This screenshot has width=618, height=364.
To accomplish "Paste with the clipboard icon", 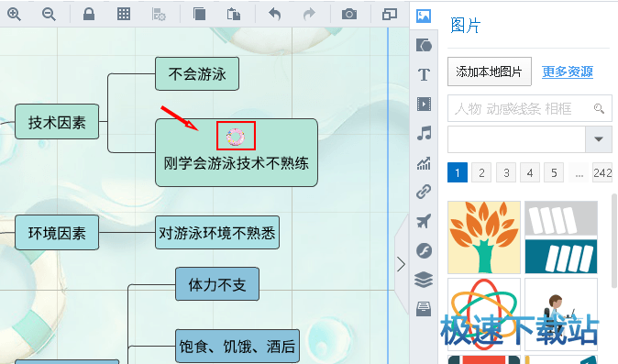I will [234, 14].
